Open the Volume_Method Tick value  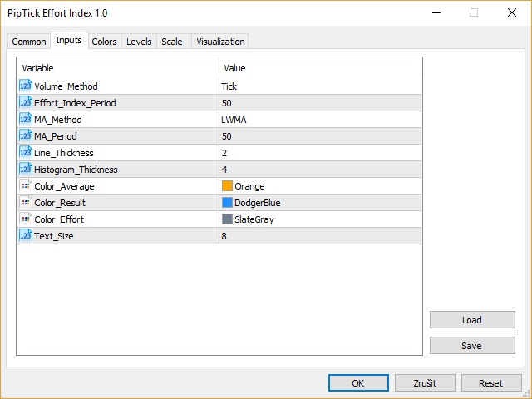coord(320,86)
